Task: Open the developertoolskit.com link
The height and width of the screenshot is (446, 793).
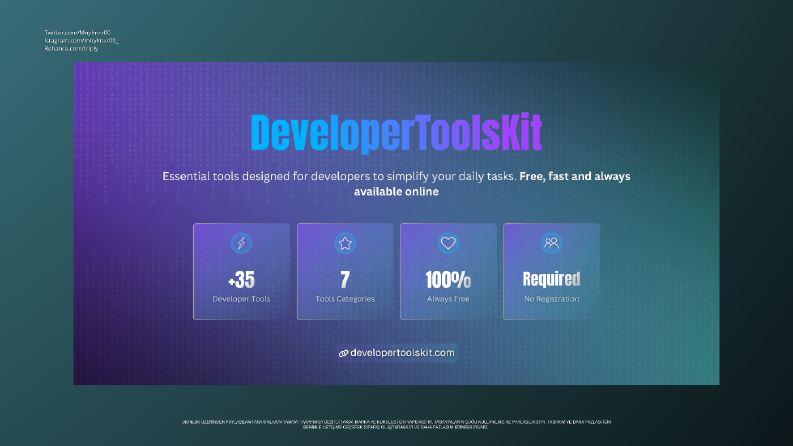Action: tap(396, 352)
